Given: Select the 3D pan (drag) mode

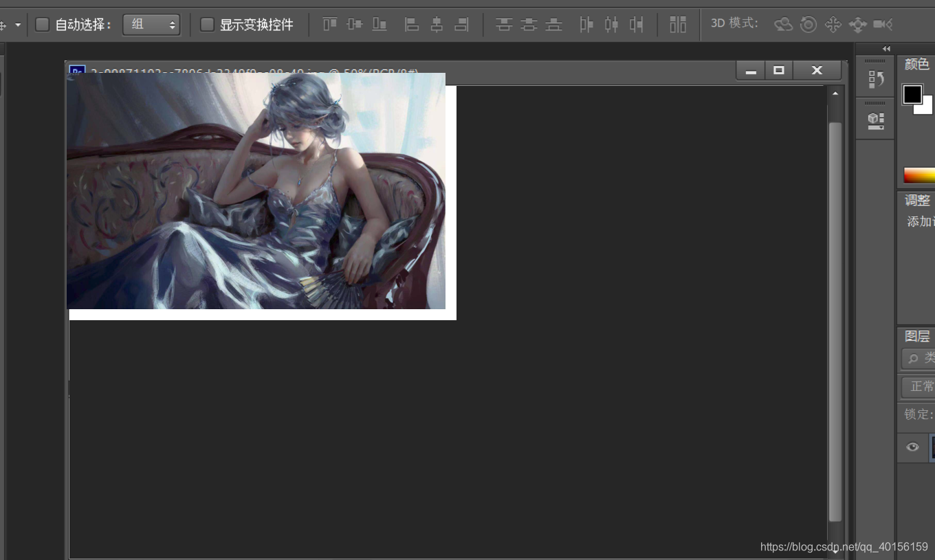Looking at the screenshot, I should [833, 25].
